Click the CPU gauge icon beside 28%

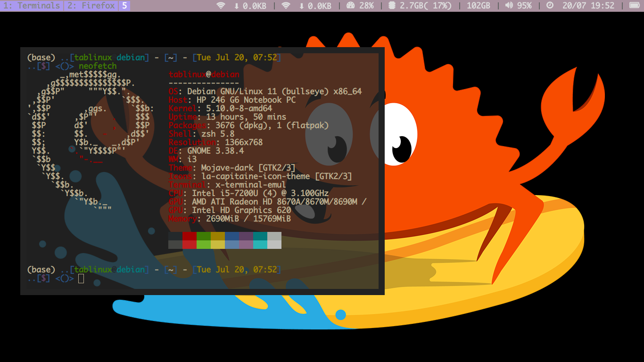350,6
